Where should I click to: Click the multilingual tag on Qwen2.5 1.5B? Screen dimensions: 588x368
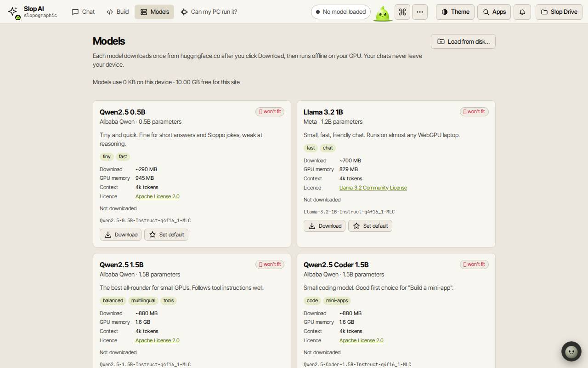point(143,301)
